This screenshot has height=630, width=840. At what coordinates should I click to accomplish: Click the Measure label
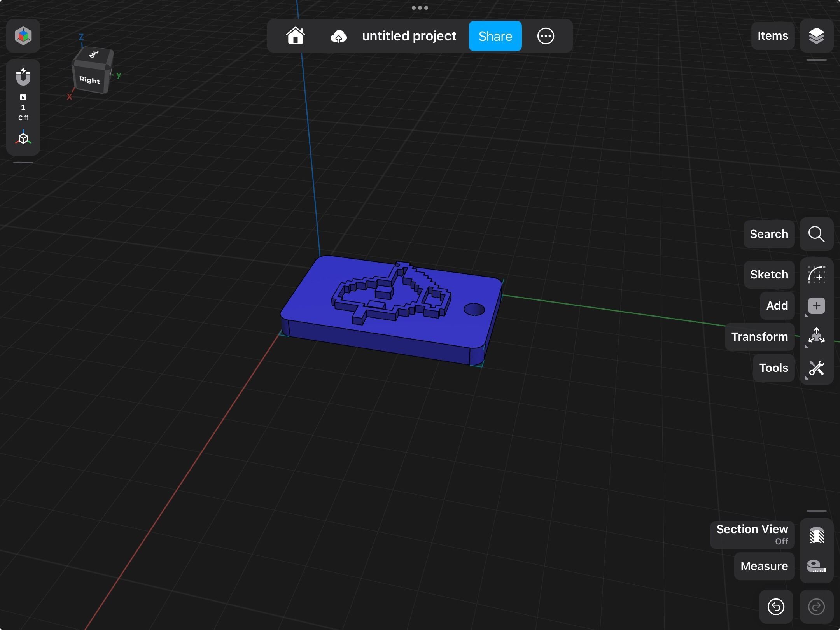764,566
